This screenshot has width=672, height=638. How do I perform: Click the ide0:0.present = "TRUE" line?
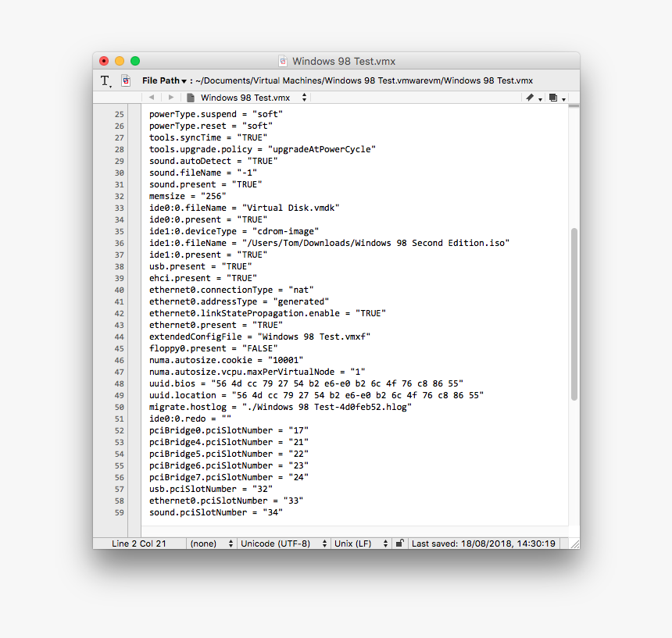[209, 219]
